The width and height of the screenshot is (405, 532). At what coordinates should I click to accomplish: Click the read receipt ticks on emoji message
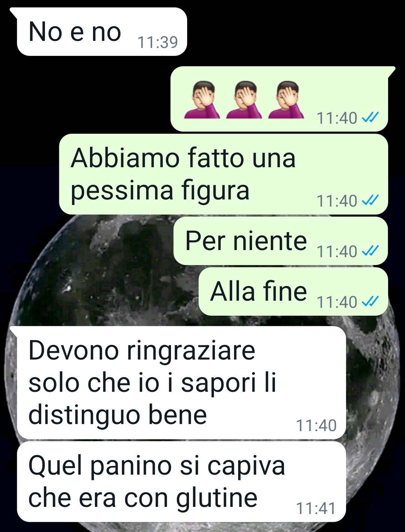click(370, 118)
